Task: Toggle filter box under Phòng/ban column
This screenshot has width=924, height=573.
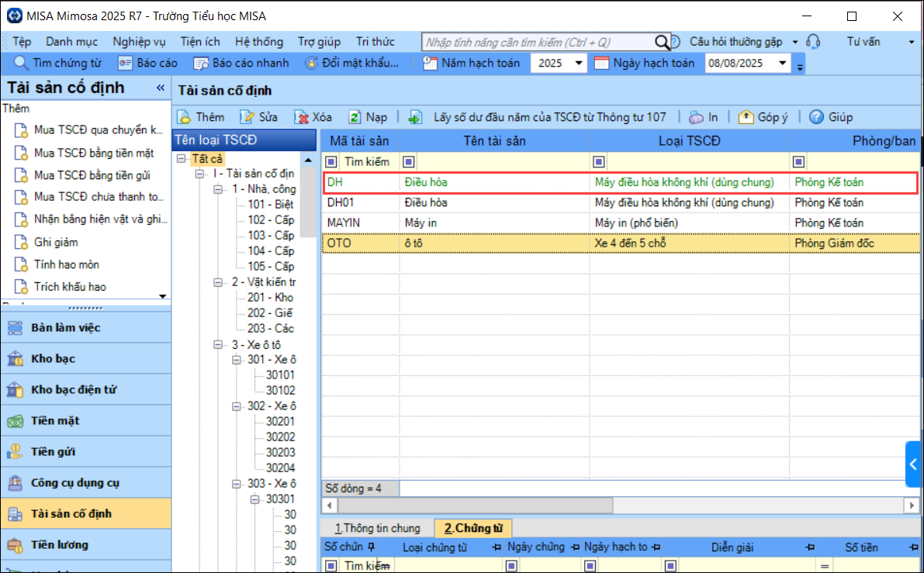Action: [798, 161]
